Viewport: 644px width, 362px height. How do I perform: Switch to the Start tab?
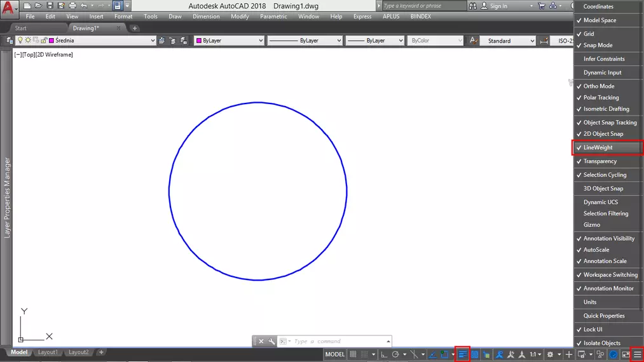[20, 29]
